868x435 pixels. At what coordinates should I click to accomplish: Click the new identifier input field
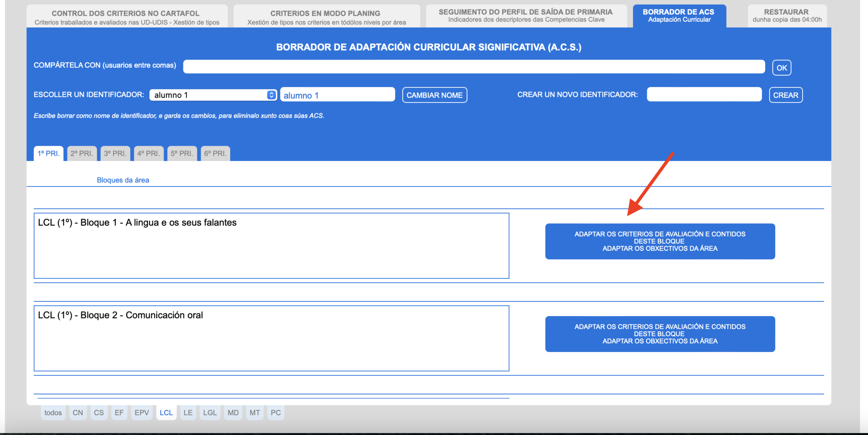tap(704, 94)
